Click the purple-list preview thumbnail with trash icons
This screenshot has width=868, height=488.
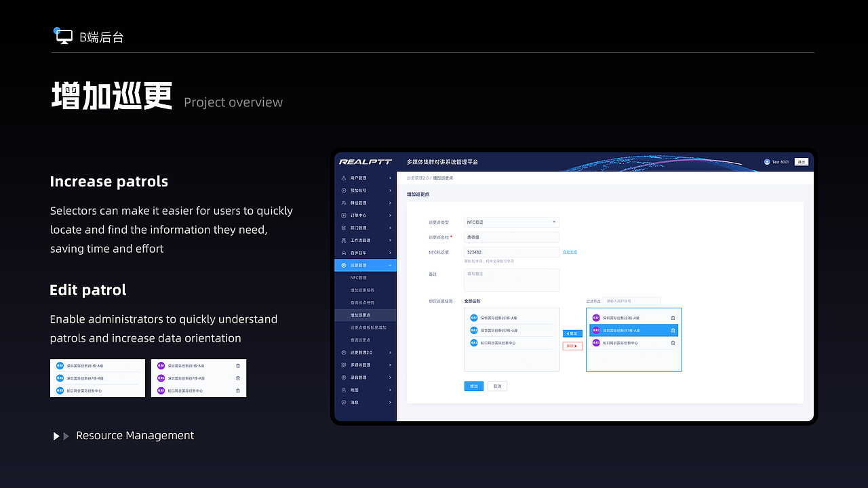tap(199, 378)
